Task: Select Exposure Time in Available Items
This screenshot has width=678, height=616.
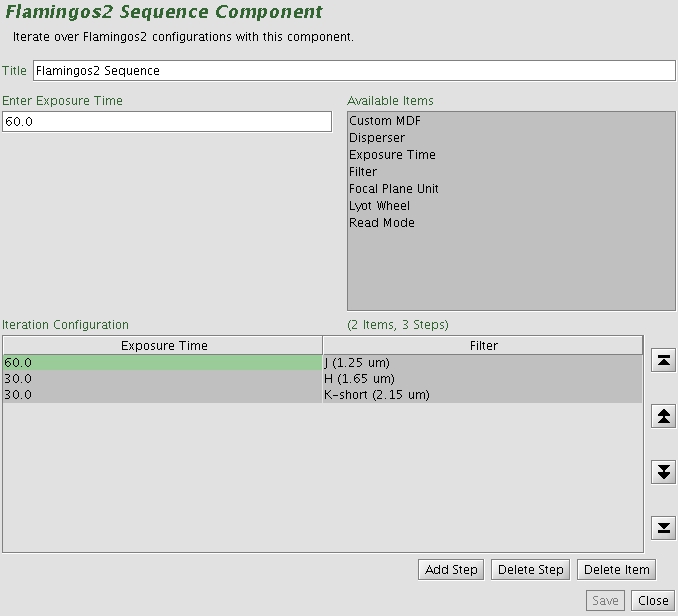Action: [511, 155]
